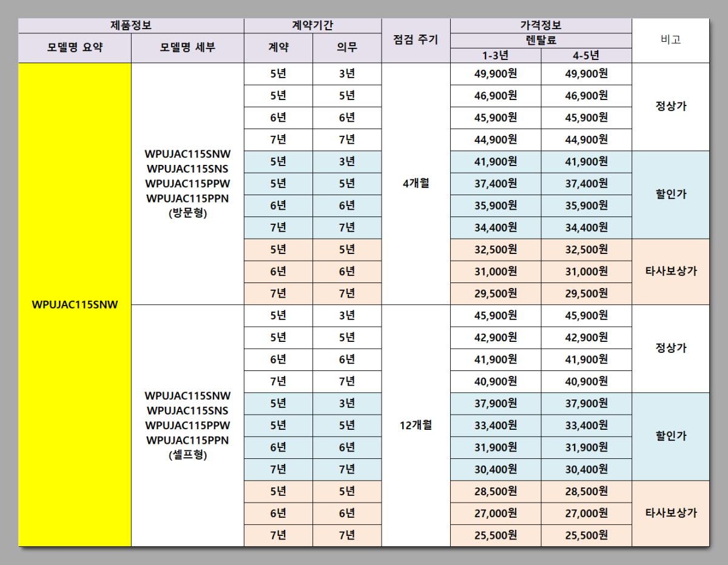Click the 계약기간 header cell
This screenshot has width=728, height=565.
312,25
